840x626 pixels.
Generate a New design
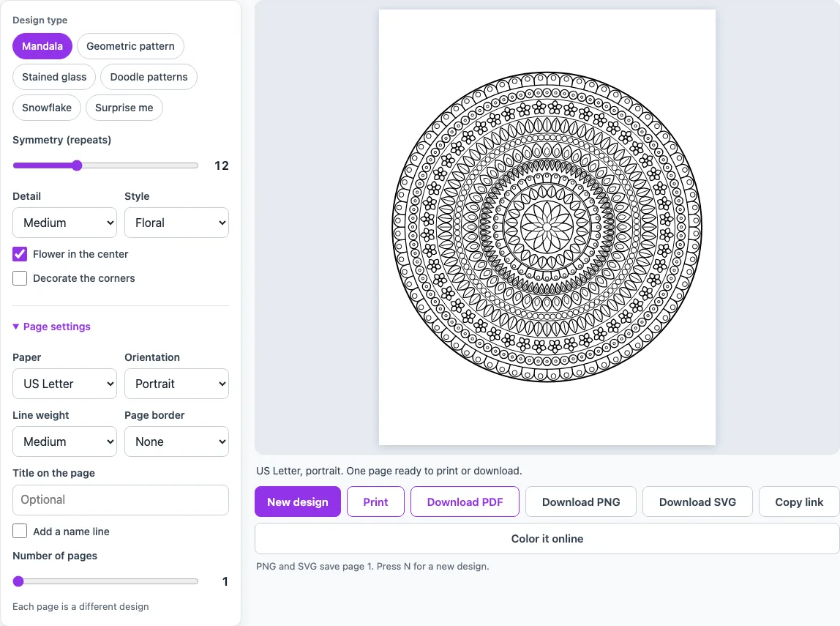click(298, 502)
